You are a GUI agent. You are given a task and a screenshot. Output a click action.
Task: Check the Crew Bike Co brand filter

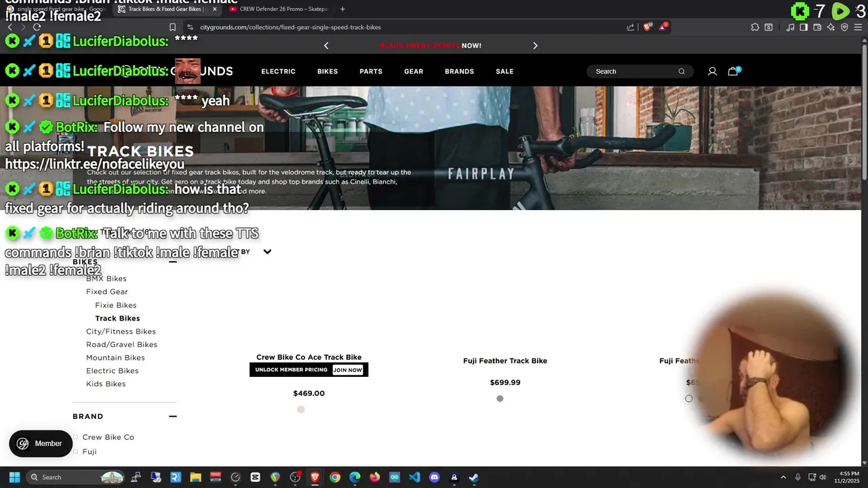pos(75,437)
